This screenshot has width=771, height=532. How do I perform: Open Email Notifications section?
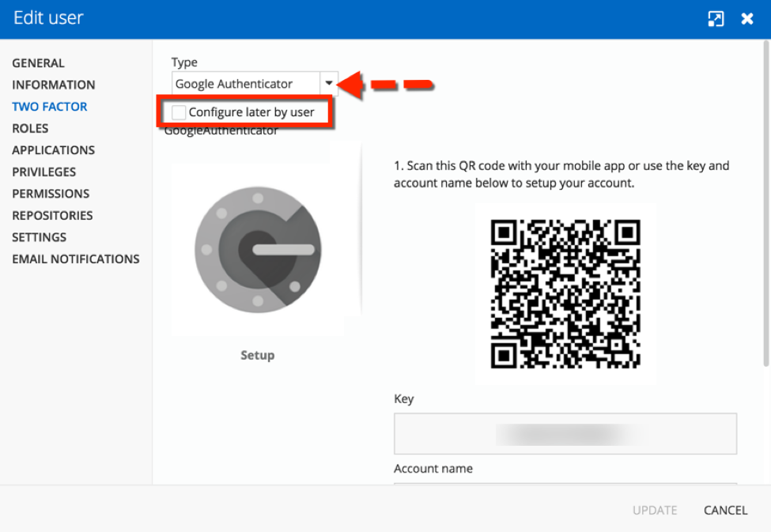(75, 258)
